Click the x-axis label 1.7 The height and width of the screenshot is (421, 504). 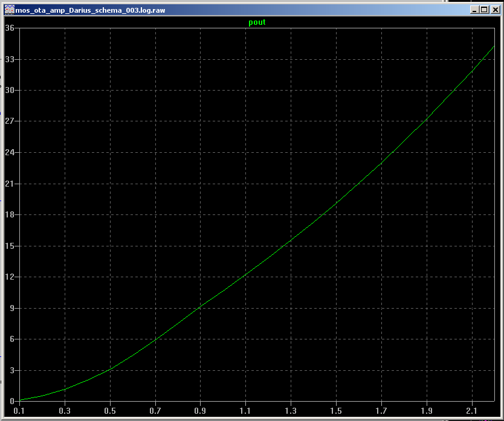(381, 411)
